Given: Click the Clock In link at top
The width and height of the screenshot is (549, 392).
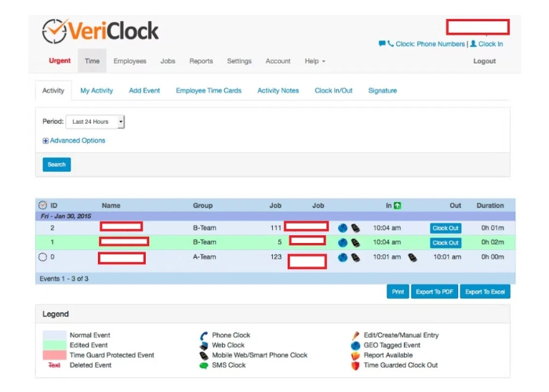Looking at the screenshot, I should [x=486, y=44].
